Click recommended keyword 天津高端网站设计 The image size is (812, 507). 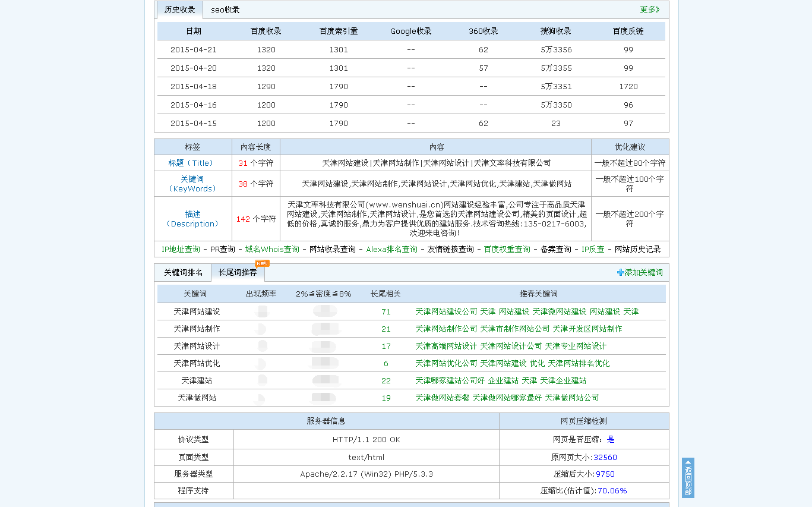click(x=446, y=346)
